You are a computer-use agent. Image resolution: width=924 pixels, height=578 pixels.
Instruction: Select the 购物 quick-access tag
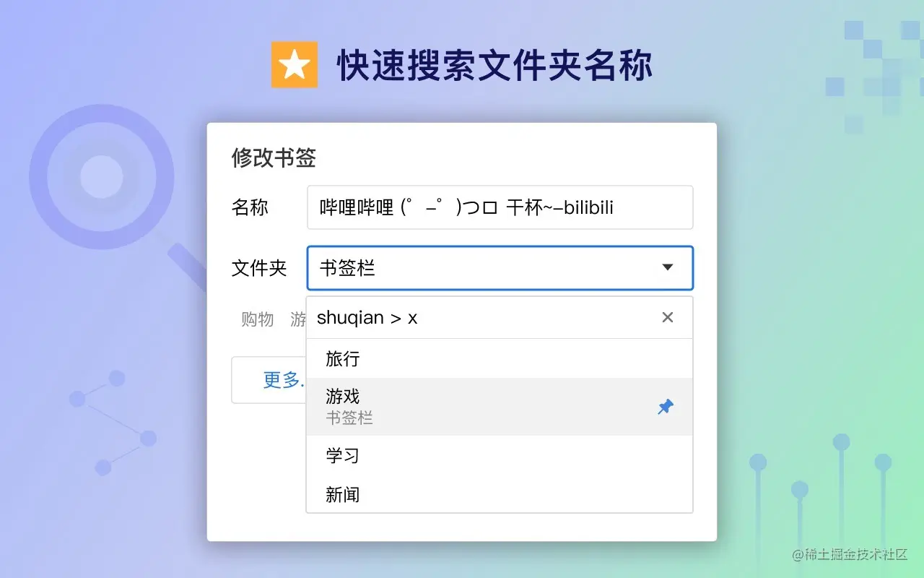pyautogui.click(x=257, y=320)
